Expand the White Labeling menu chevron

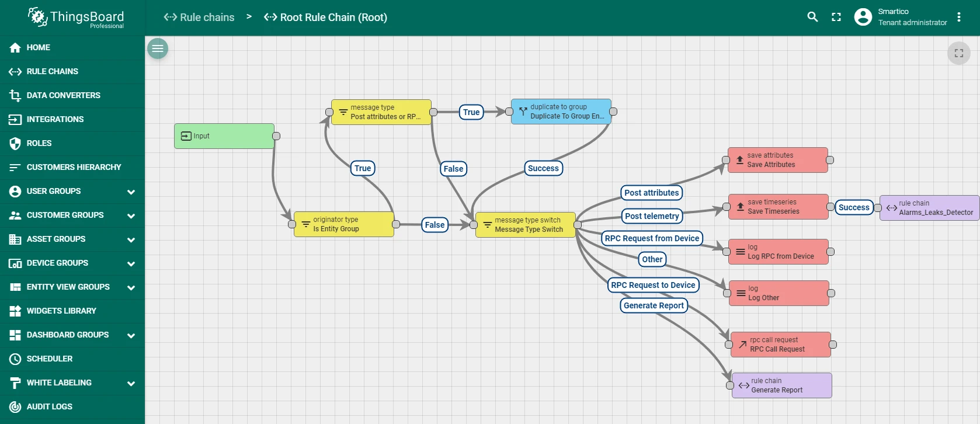[x=131, y=383]
